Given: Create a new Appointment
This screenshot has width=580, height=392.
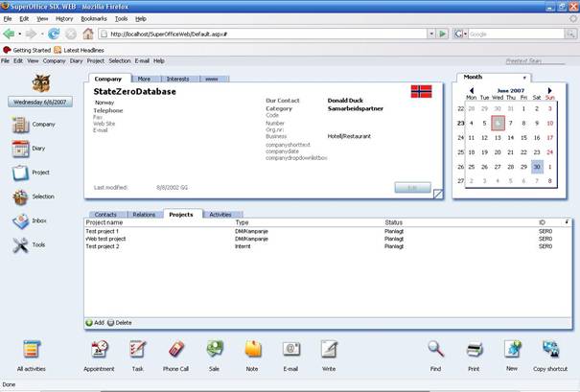Looking at the screenshot, I should coord(99,349).
